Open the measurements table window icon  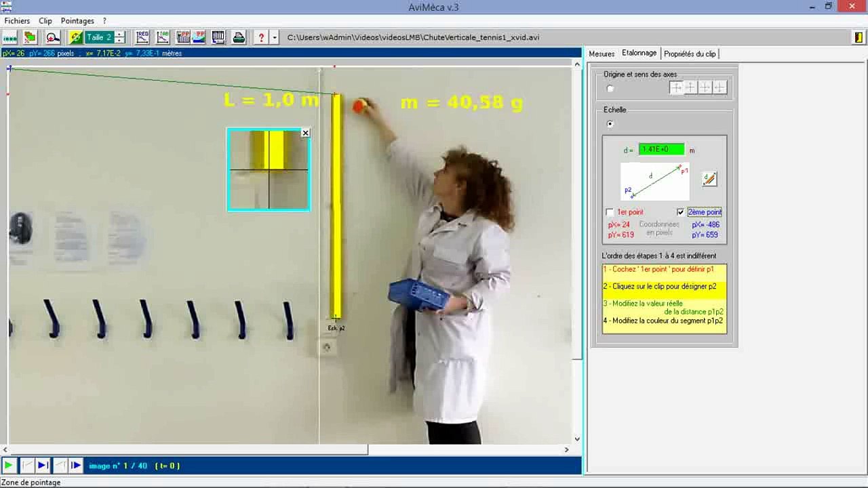click(x=218, y=38)
